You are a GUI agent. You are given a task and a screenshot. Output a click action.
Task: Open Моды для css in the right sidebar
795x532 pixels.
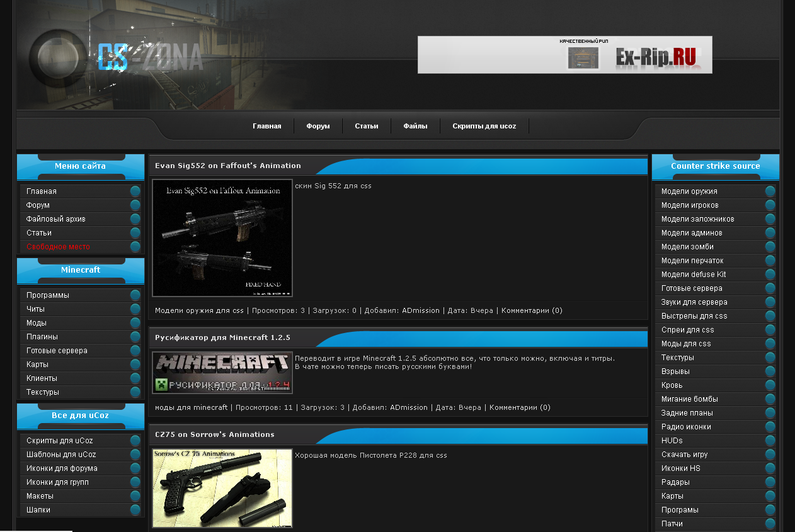(686, 344)
